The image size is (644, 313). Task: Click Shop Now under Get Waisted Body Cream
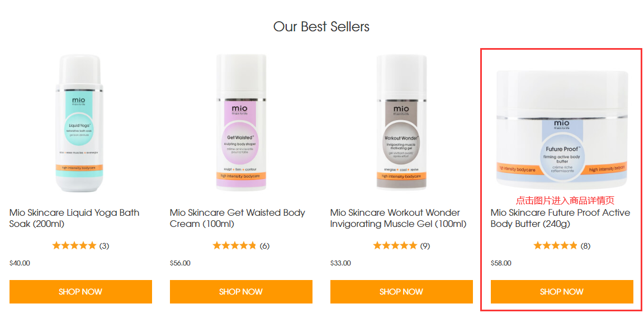pos(241,292)
